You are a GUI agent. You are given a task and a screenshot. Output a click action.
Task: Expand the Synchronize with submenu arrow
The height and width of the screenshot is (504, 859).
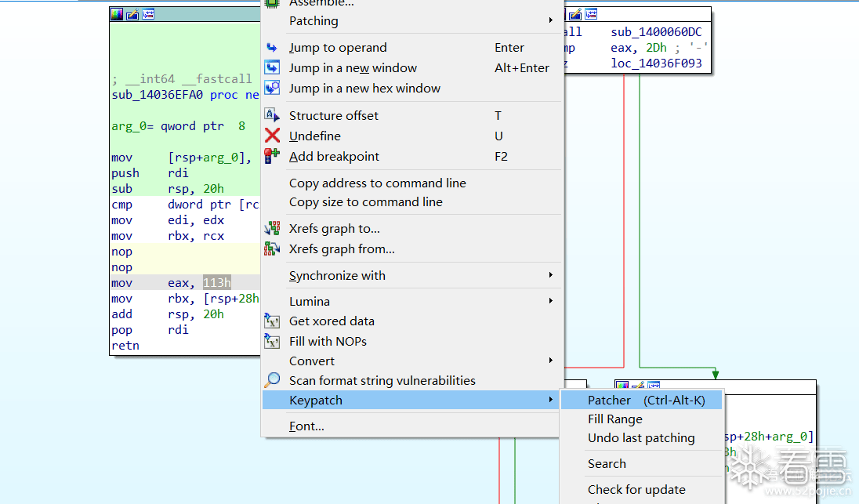point(550,275)
